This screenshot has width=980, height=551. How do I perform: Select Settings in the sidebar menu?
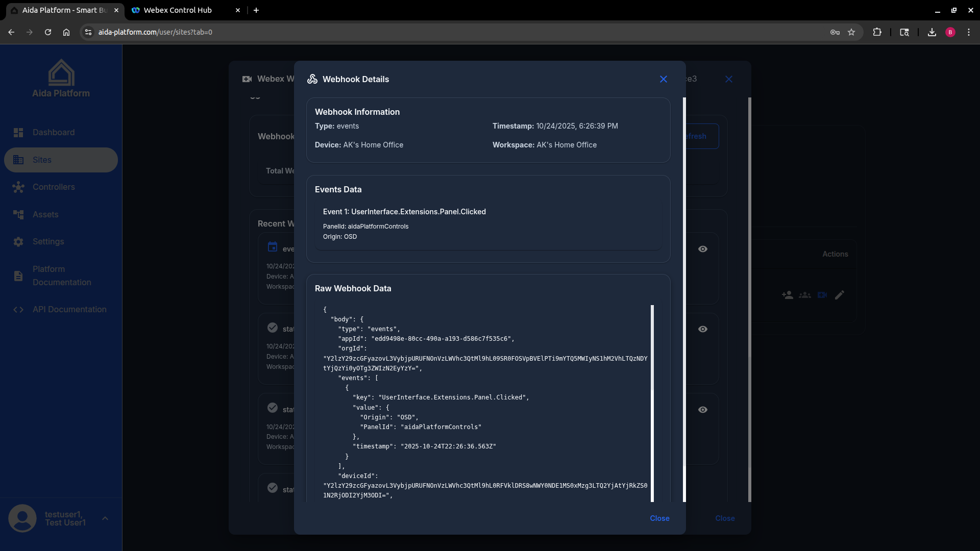(48, 241)
